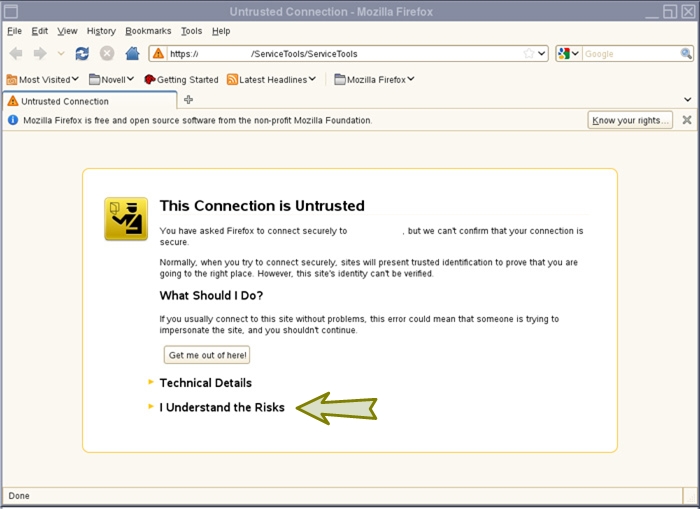
Task: Click the Get me out of here! button
Action: (207, 355)
